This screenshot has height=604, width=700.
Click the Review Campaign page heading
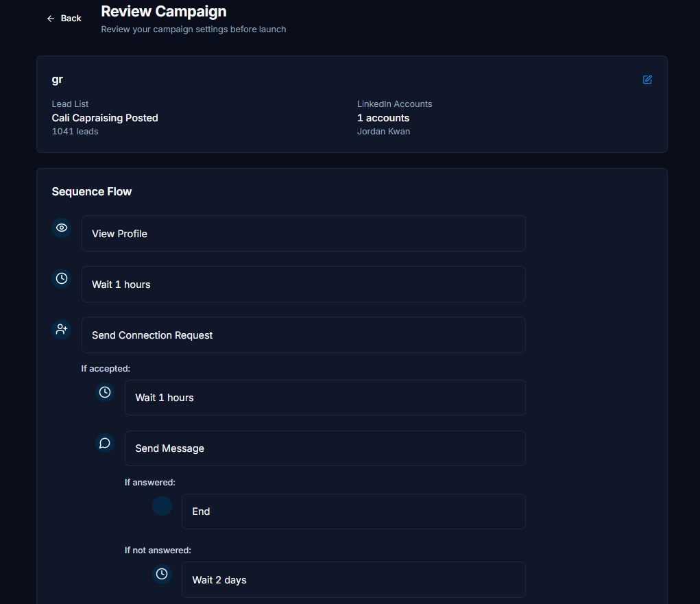click(x=164, y=12)
